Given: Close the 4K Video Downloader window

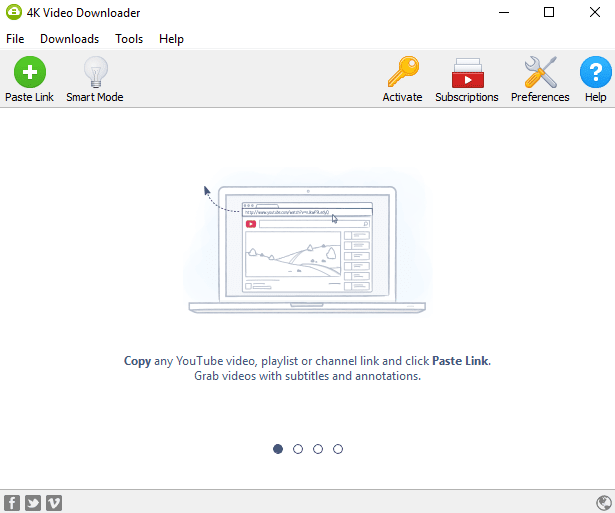Looking at the screenshot, I should [x=595, y=13].
